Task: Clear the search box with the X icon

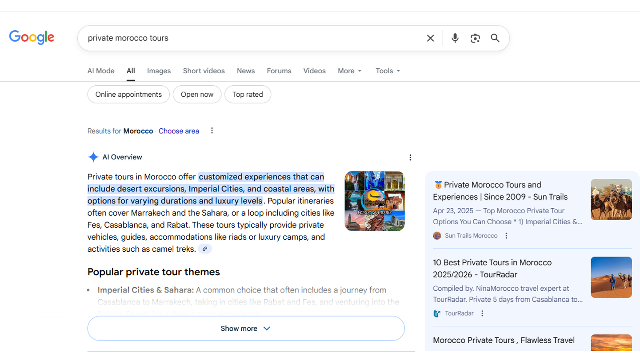Action: [x=430, y=38]
